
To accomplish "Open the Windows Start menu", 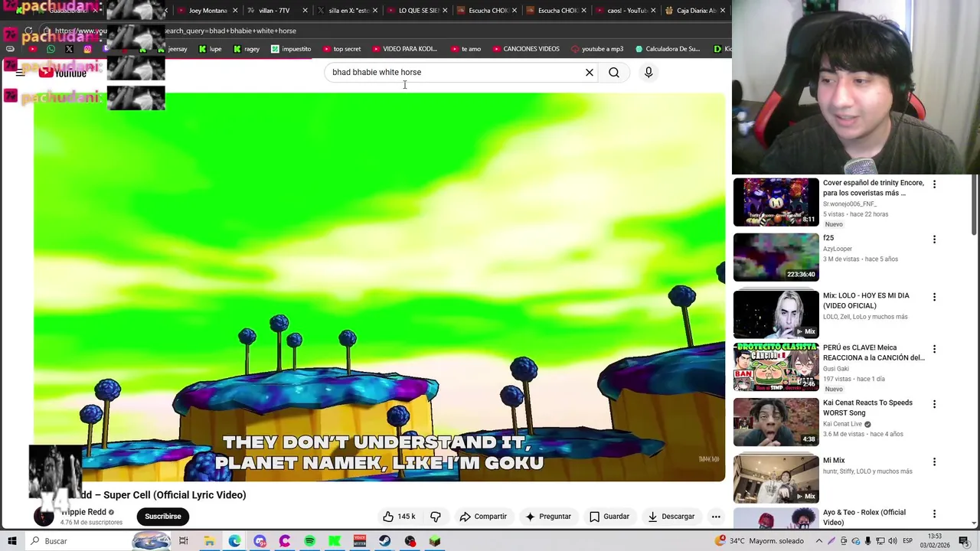I will (x=12, y=541).
